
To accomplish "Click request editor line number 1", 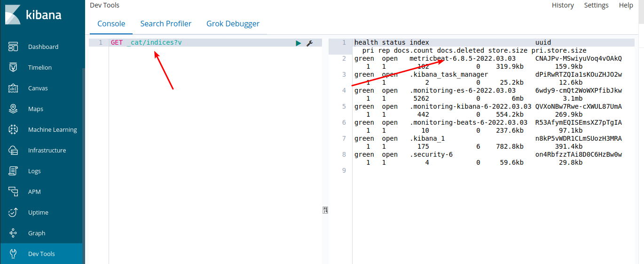I will pos(101,42).
